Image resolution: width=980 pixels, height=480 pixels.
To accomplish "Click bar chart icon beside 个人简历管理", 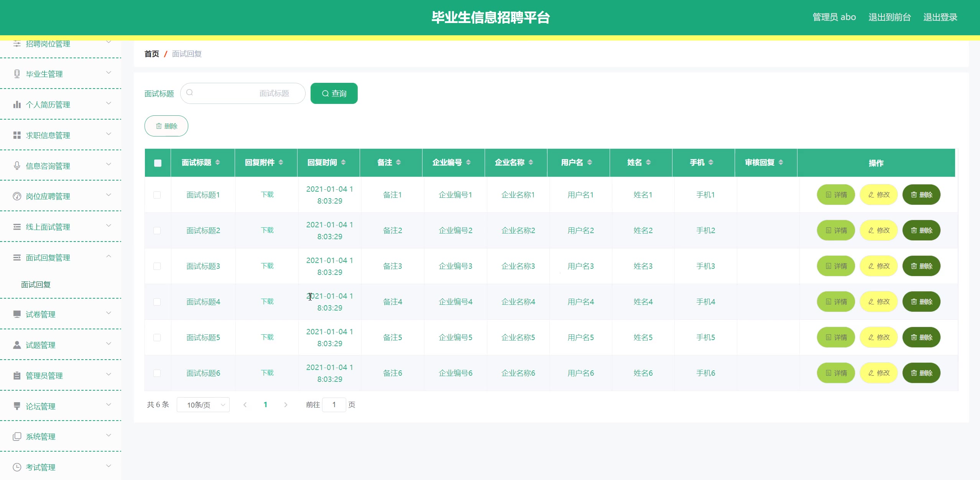I will pos(17,104).
